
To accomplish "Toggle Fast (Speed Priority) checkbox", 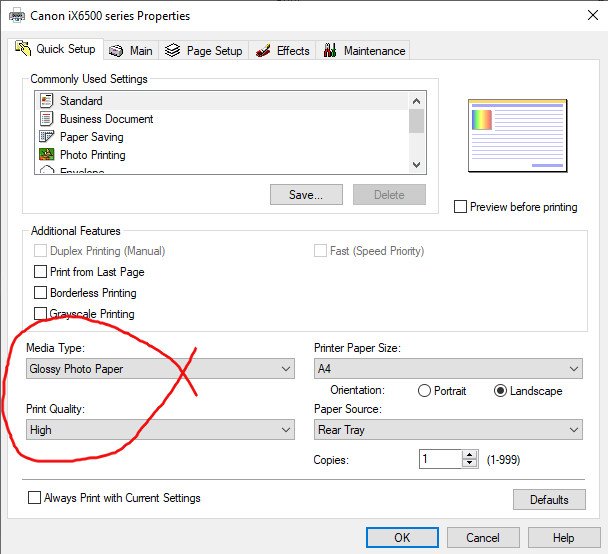I will pos(320,250).
